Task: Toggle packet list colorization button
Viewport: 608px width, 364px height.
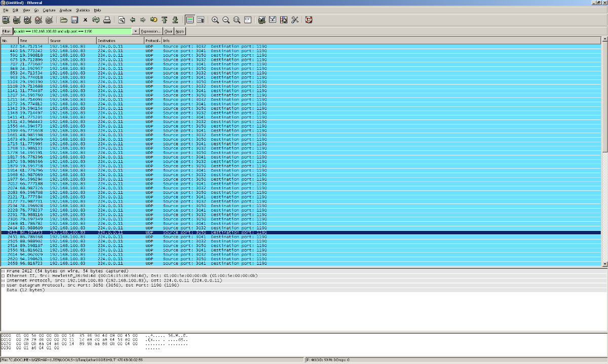Action: pos(190,20)
